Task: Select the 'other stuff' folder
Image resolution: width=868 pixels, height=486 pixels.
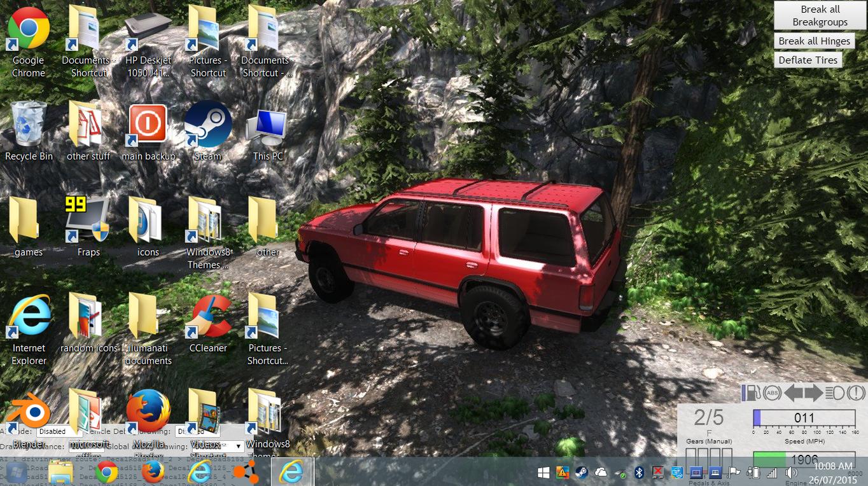Action: coord(88,130)
